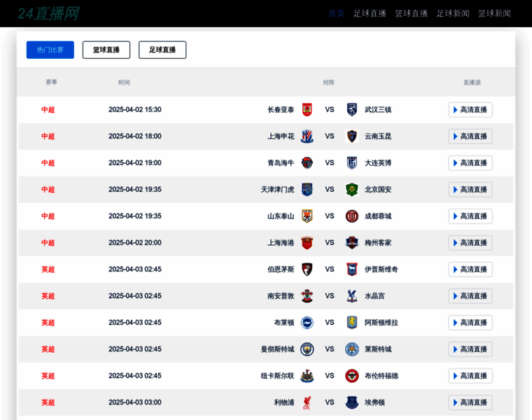This screenshot has width=532, height=420.
Task: Click the 云南玉昆 team crest
Action: click(x=352, y=136)
